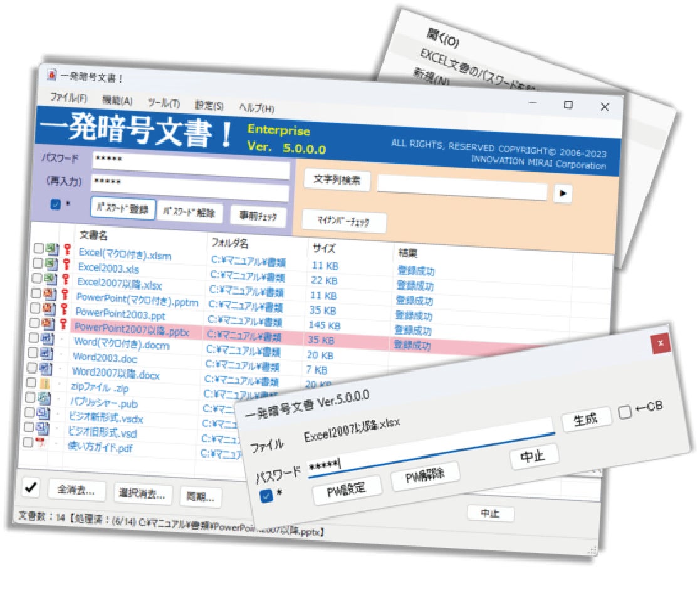
Task: Tick the checkbox for Excel(マクロ付き).xlsm
Action: 38,248
